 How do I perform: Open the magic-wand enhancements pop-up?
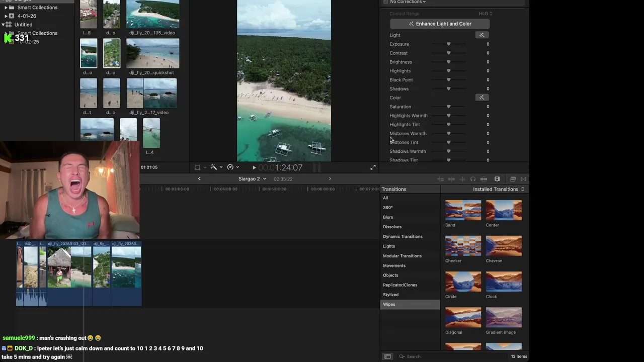216,167
